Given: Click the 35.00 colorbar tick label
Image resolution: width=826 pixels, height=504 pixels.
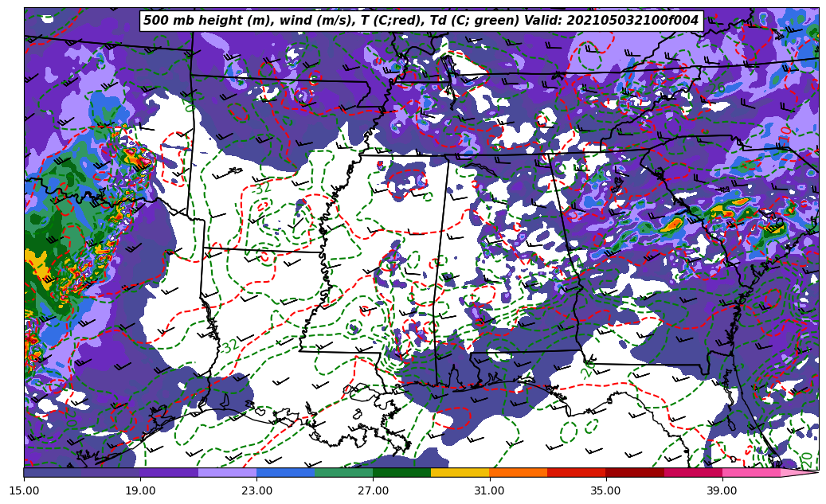Looking at the screenshot, I should click(x=605, y=490).
